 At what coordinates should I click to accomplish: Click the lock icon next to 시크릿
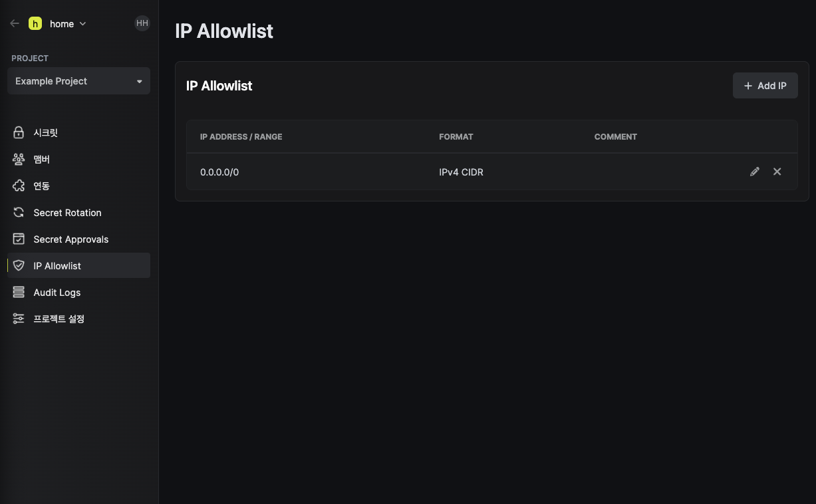pyautogui.click(x=19, y=133)
